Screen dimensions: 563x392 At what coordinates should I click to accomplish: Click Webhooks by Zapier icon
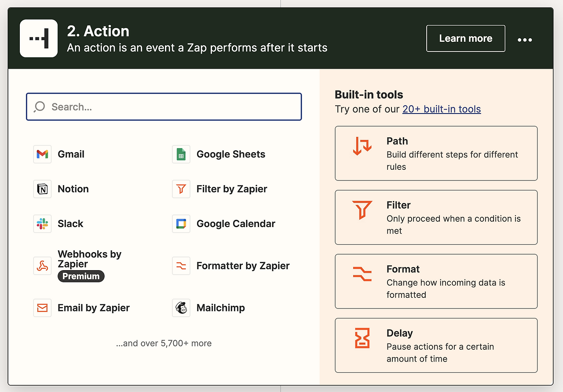pyautogui.click(x=42, y=266)
